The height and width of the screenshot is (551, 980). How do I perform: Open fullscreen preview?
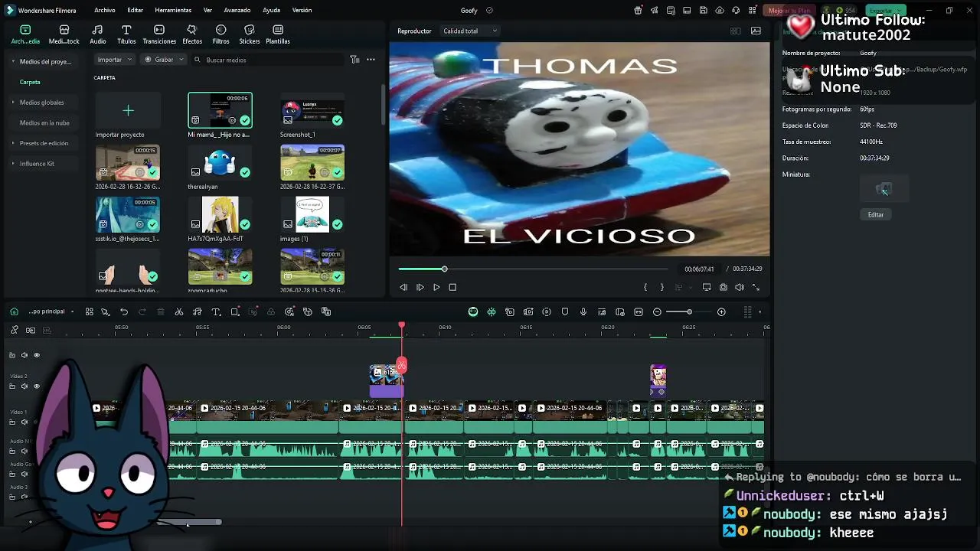[x=756, y=287]
